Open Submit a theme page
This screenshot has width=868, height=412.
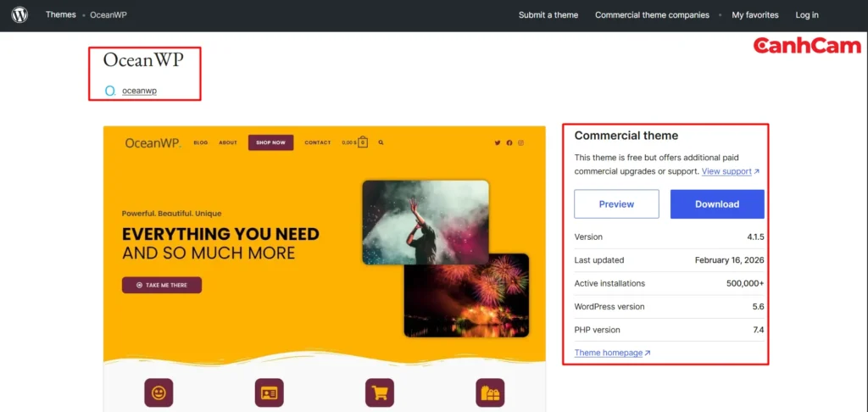(x=548, y=15)
